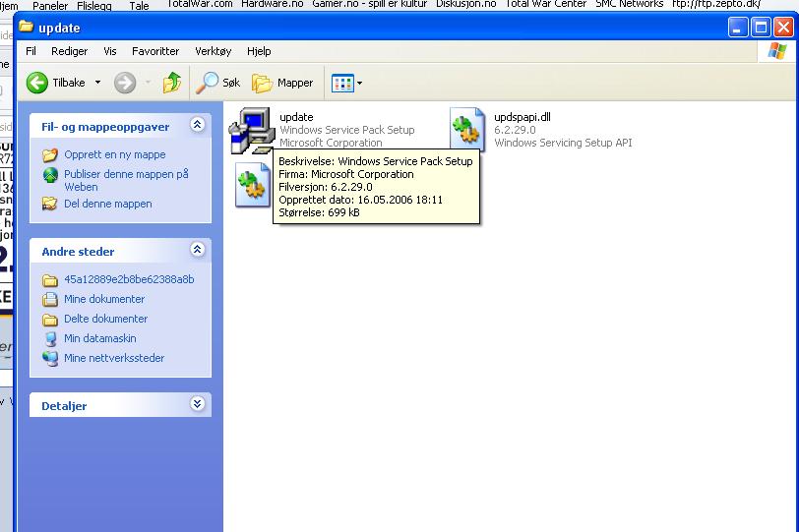Click the green up-folder icon
799x532 pixels.
(x=172, y=83)
